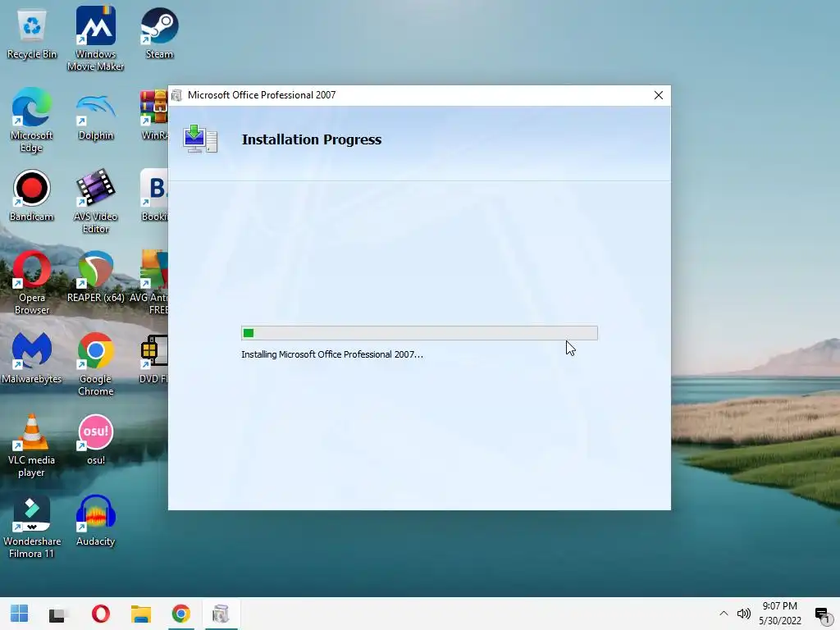Image resolution: width=840 pixels, height=630 pixels.
Task: Open the clock showing 9:07 PM
Action: pyautogui.click(x=780, y=614)
